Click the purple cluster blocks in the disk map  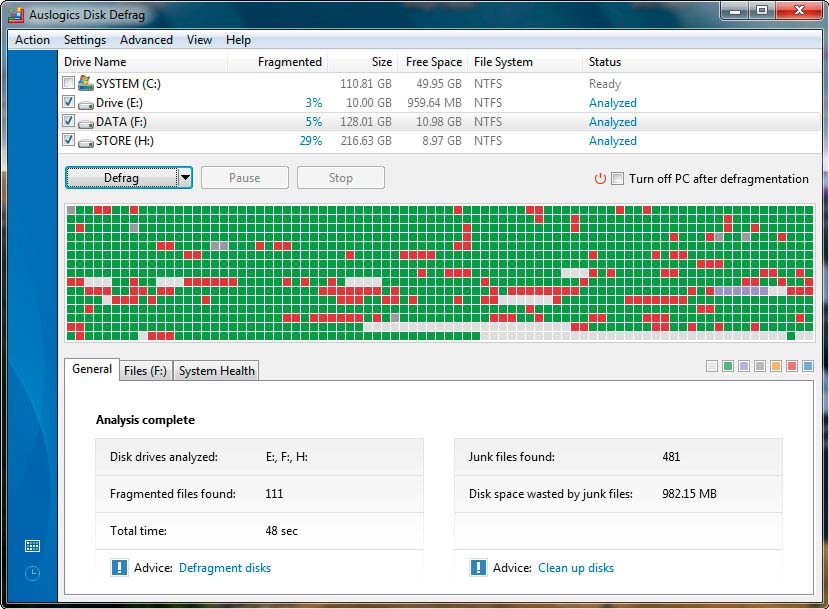pos(741,291)
